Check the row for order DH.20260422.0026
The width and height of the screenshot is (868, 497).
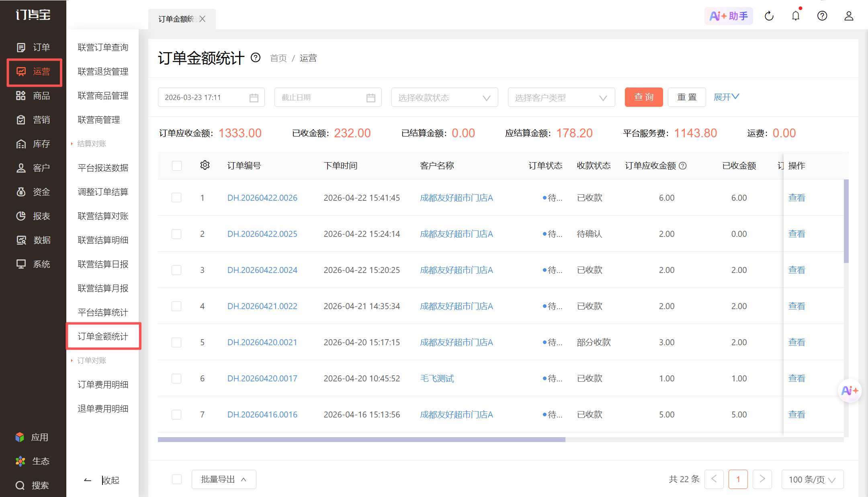(176, 198)
